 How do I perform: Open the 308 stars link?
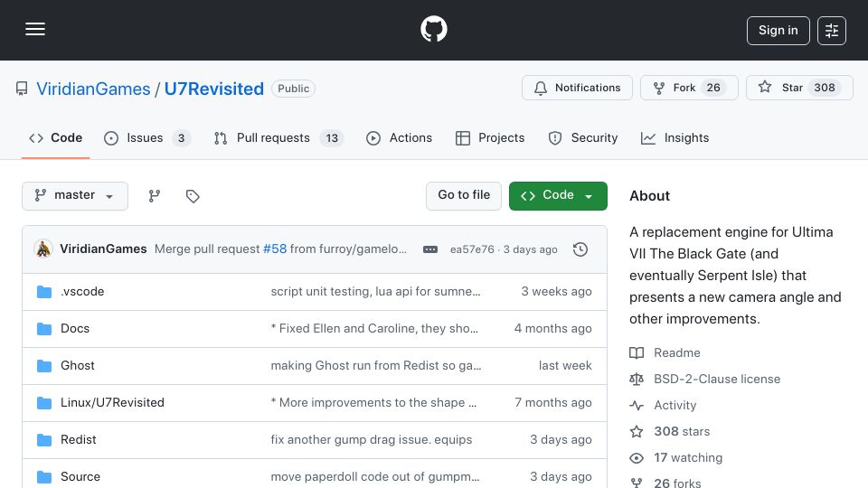[x=670, y=432]
